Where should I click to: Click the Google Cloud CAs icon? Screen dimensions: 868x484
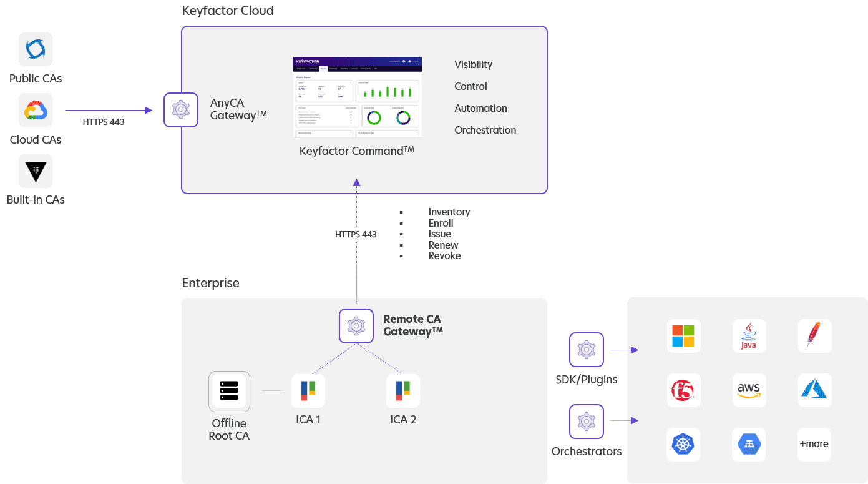pos(36,110)
